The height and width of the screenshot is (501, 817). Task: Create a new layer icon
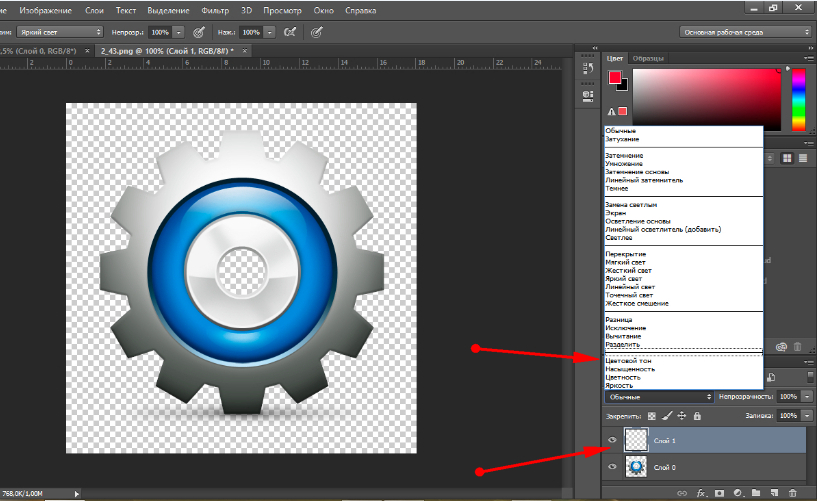point(774,493)
